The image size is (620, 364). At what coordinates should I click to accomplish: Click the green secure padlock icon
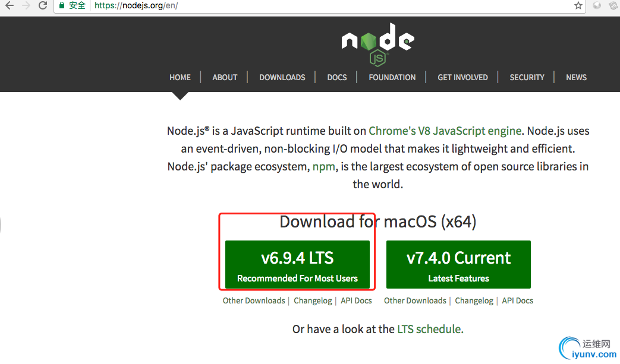(62, 5)
